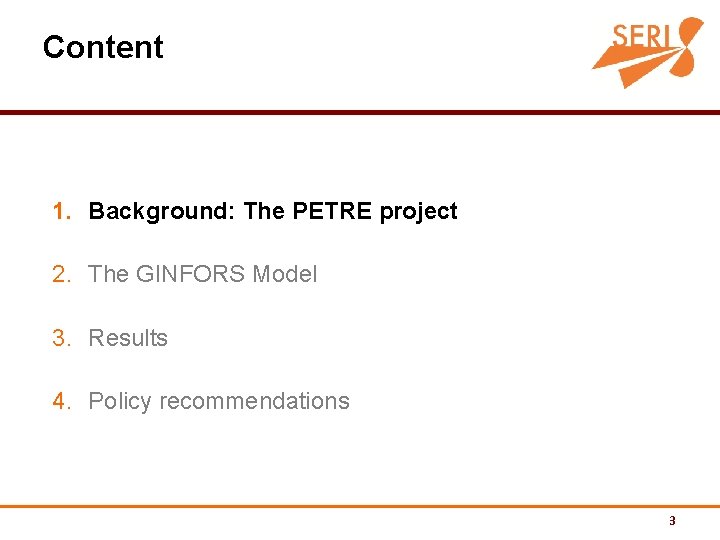Click the word PETRE in the first item

pyautogui.click(x=332, y=211)
